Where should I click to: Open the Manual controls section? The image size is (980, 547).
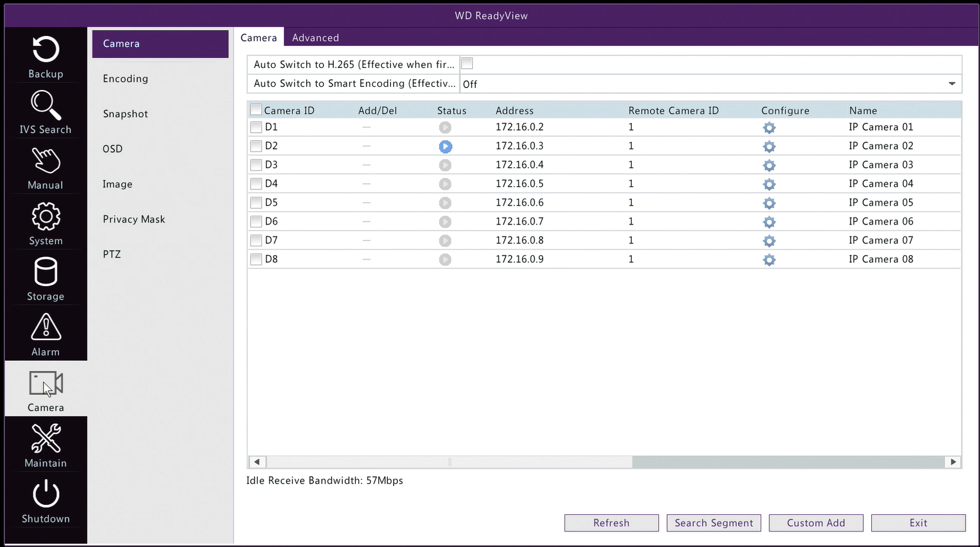tap(46, 168)
